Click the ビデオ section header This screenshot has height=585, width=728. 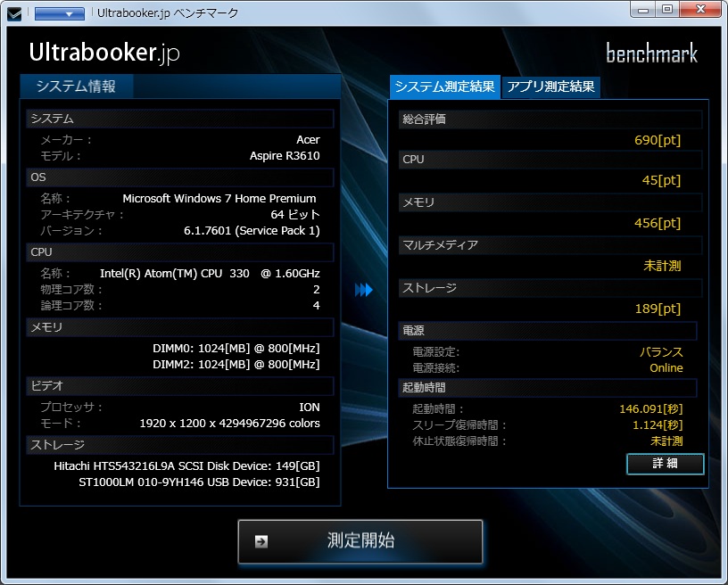click(180, 386)
